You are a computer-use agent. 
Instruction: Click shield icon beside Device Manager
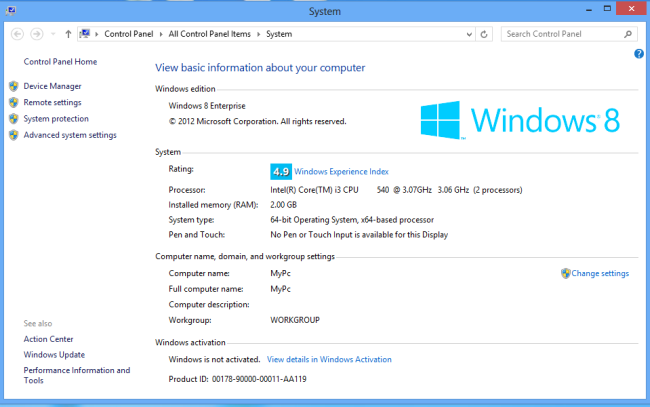14,86
